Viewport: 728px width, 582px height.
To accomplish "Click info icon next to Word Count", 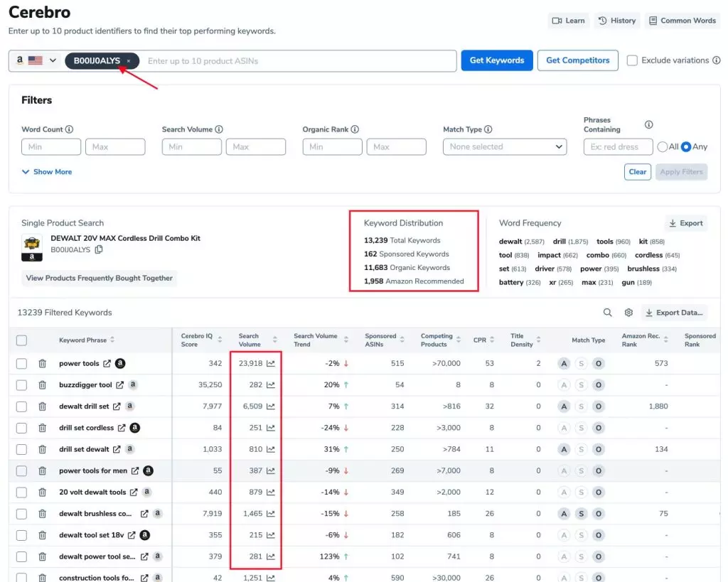I will coord(70,129).
